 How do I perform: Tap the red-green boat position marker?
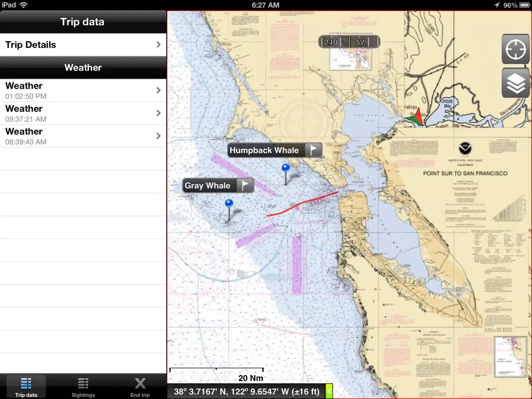click(x=416, y=117)
